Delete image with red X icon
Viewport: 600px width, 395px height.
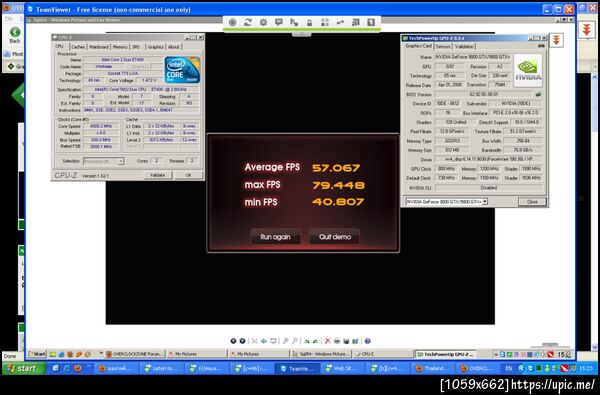coord(328,341)
